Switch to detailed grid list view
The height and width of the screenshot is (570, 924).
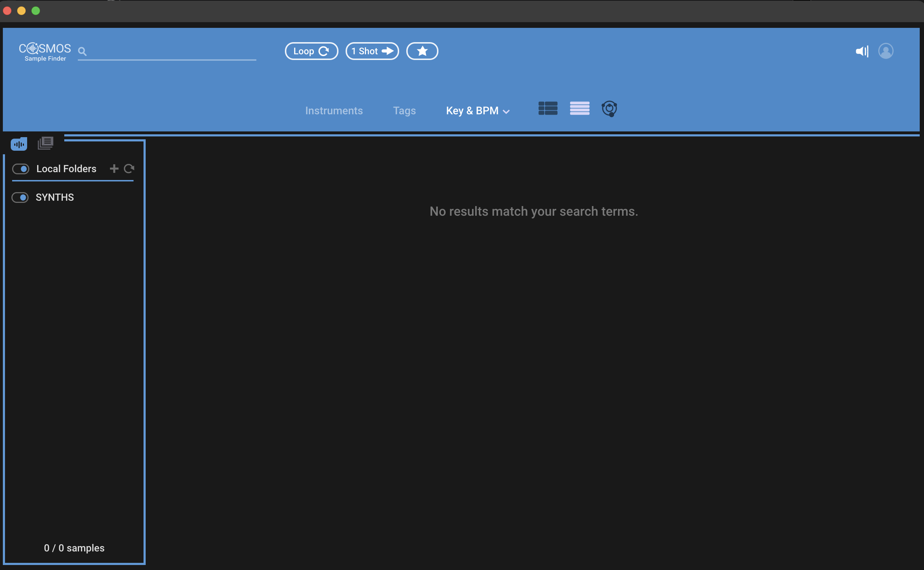[548, 109]
